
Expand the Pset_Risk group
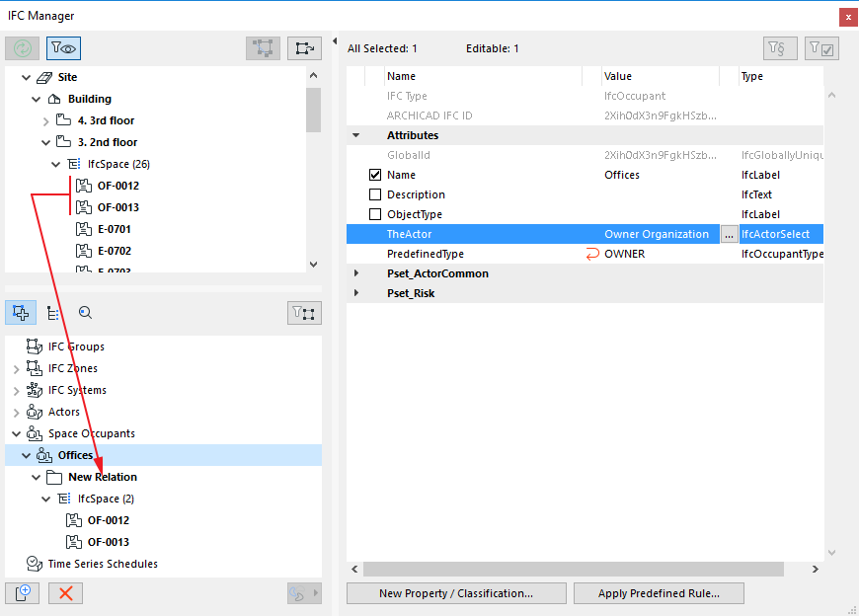[x=356, y=293]
